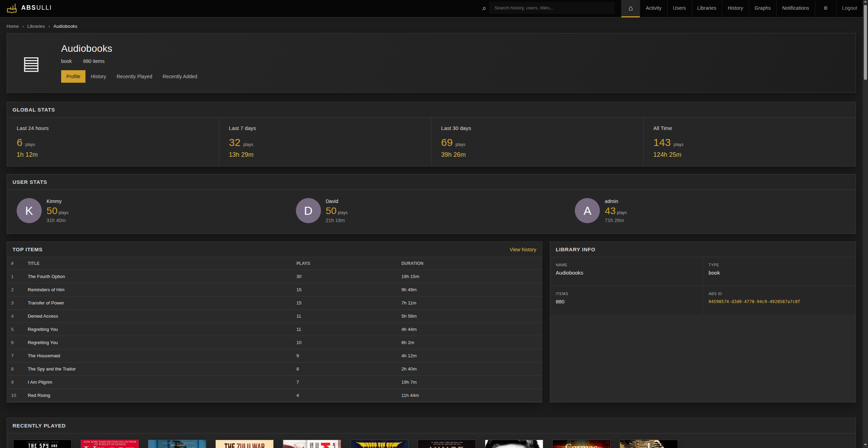868x448 pixels.
Task: Select Transfer of Power title
Action: (x=46, y=303)
